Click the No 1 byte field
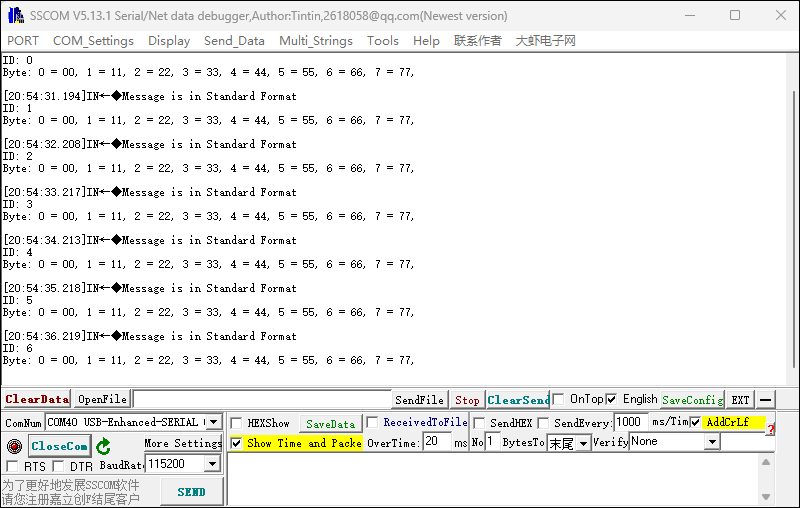Viewport: 800px width, 508px height. pyautogui.click(x=492, y=441)
